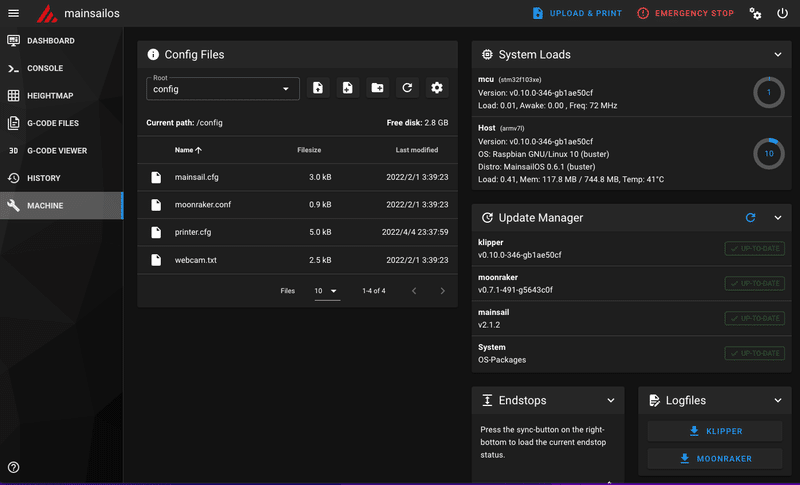Click System UP-TO-DATE status button
Image resolution: width=800 pixels, height=485 pixels.
tap(755, 353)
